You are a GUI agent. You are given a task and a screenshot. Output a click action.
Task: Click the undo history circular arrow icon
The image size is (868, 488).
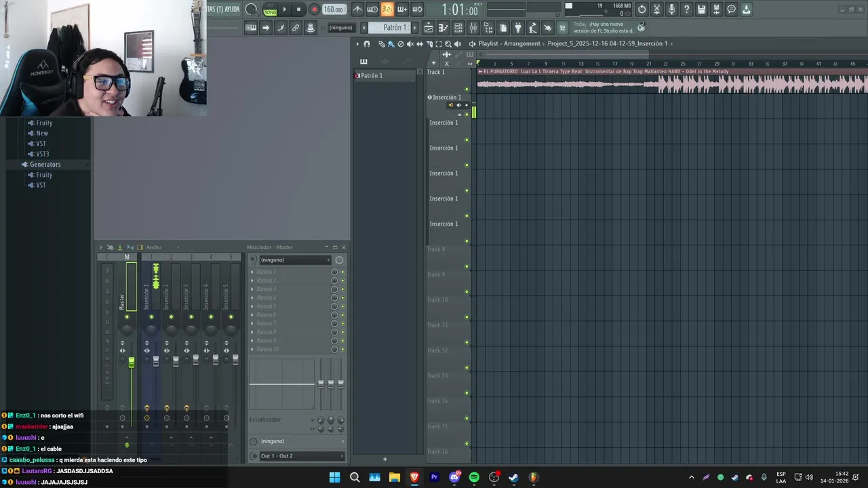(x=642, y=9)
